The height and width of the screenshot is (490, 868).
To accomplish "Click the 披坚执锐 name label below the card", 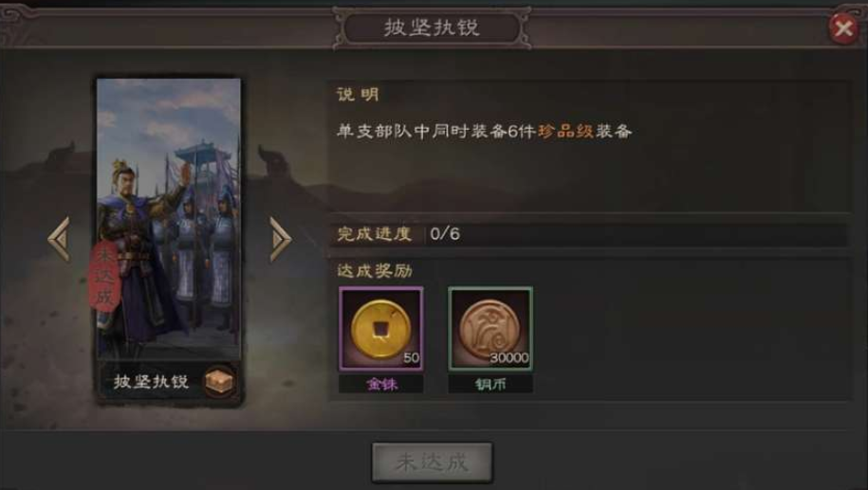I will 151,382.
